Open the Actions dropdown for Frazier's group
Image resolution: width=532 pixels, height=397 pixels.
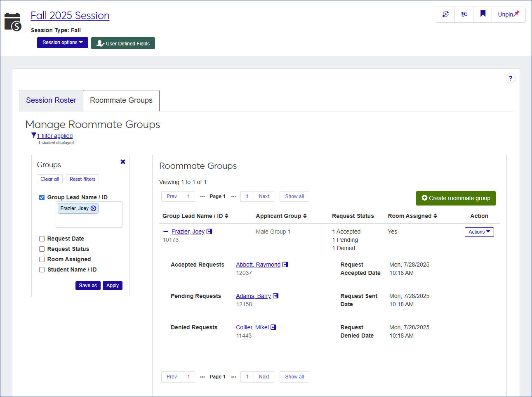click(479, 232)
